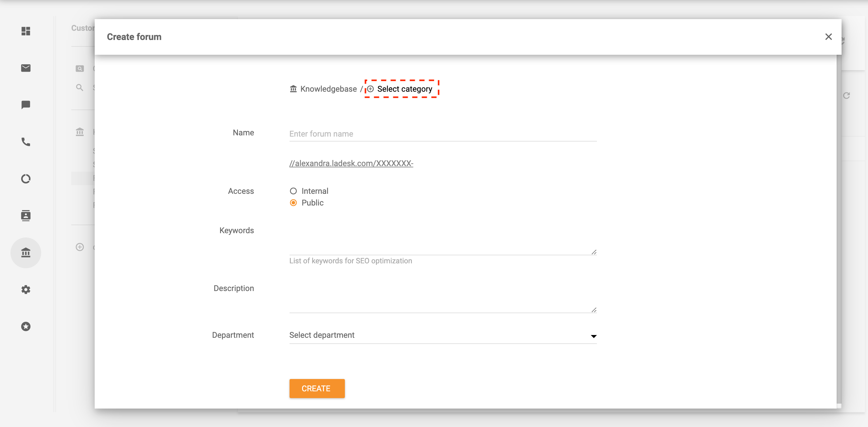This screenshot has height=427, width=868.
Task: Choose Select category in the breadcrumb
Action: coord(405,89)
